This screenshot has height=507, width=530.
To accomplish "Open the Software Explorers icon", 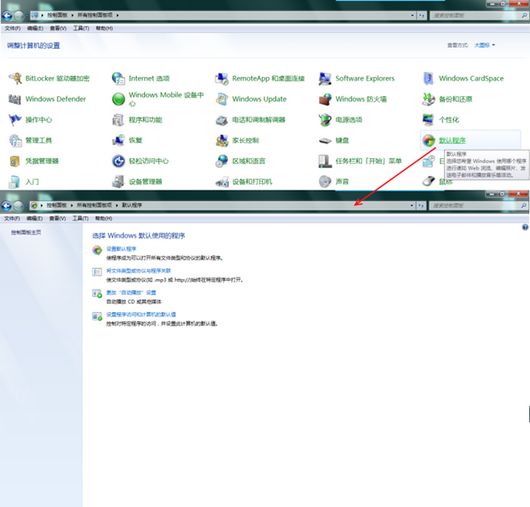I will point(325,78).
